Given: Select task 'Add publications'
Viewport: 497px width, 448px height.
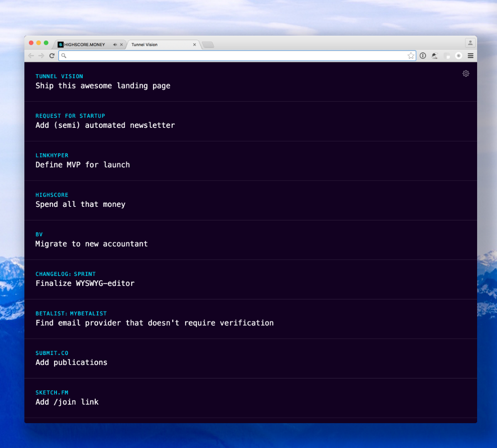Looking at the screenshot, I should pyautogui.click(x=71, y=363).
